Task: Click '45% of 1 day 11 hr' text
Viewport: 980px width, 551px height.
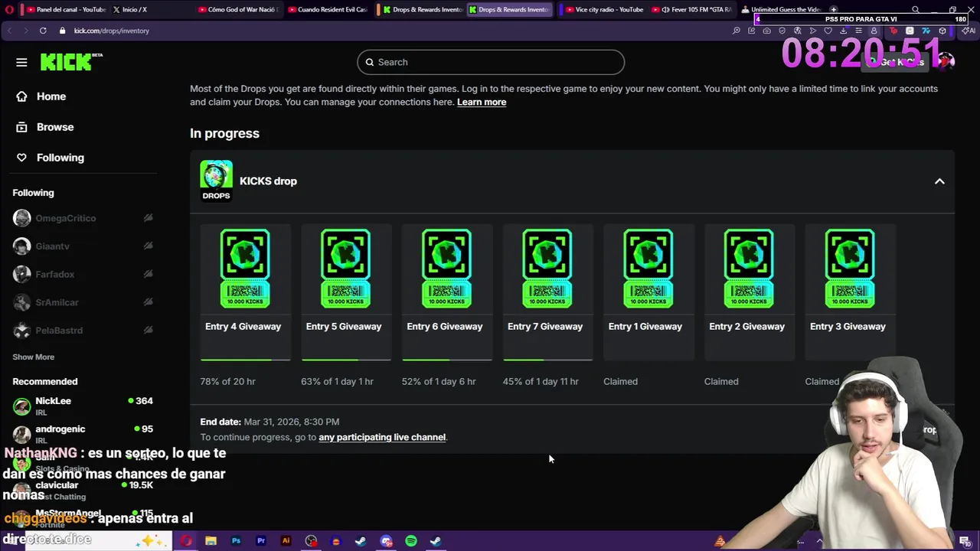Action: point(541,381)
